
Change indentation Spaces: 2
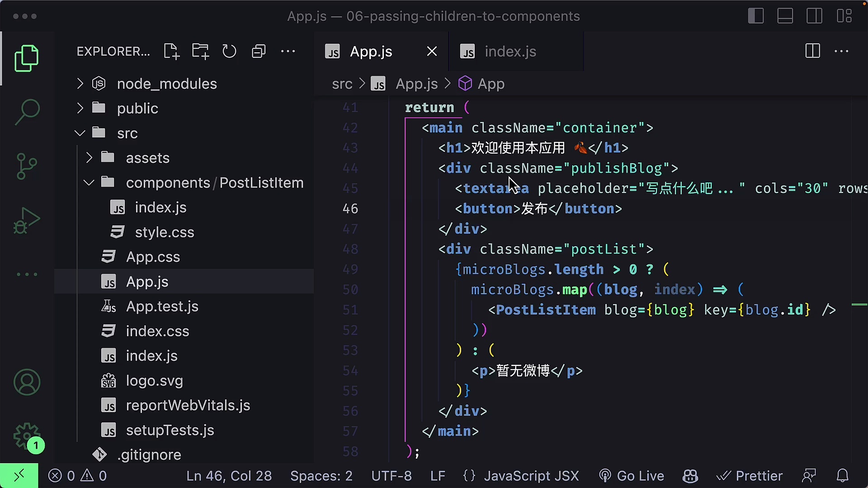pos(321,476)
